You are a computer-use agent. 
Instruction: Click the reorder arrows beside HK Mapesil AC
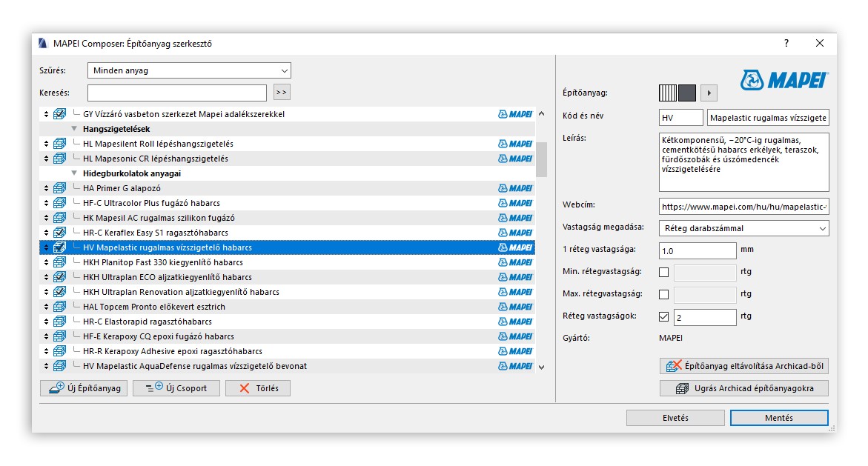[x=45, y=218]
